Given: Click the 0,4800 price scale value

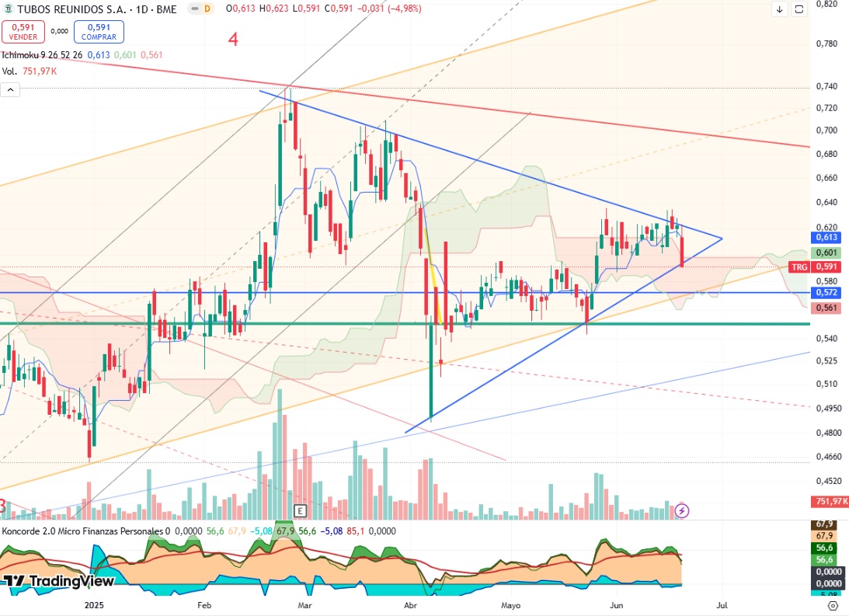Looking at the screenshot, I should pyautogui.click(x=829, y=433).
